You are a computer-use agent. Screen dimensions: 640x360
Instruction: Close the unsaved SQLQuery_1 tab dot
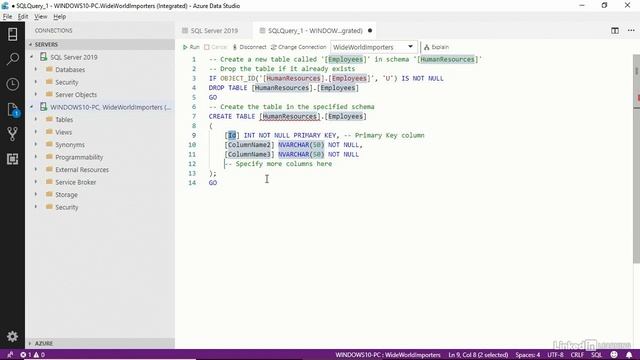tap(370, 31)
